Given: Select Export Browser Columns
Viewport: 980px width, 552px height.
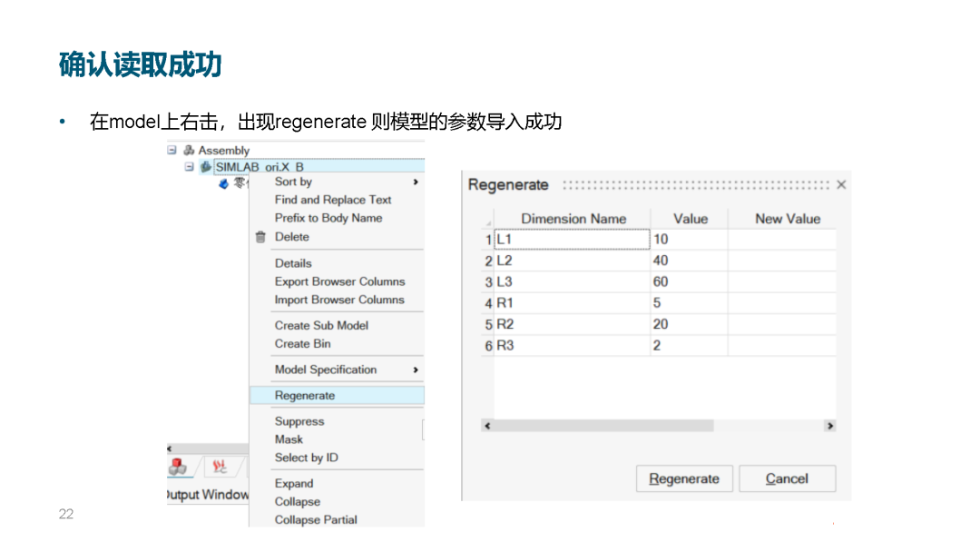Looking at the screenshot, I should [x=339, y=281].
